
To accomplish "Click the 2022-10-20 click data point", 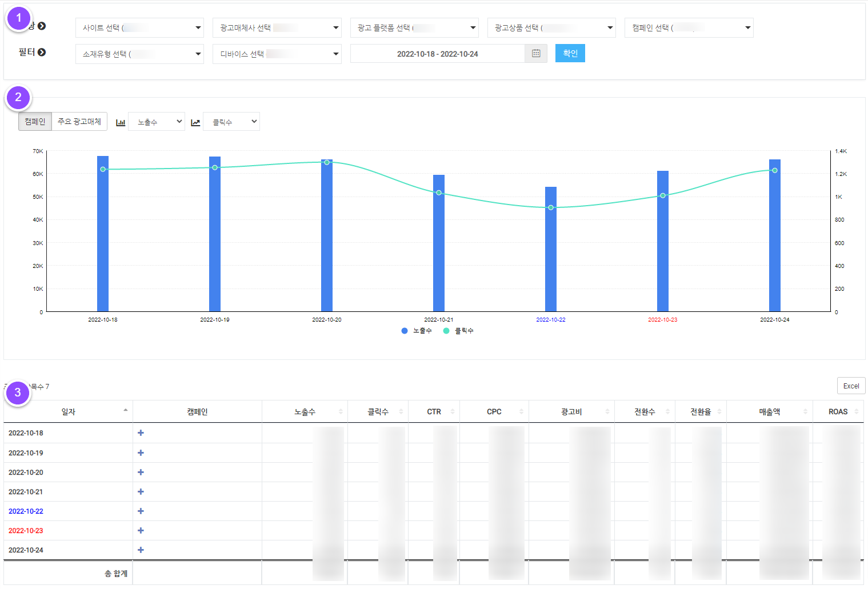I will pyautogui.click(x=327, y=162).
